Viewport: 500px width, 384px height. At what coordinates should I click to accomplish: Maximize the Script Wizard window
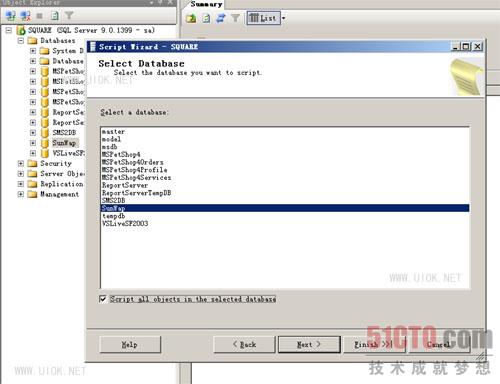coord(466,47)
